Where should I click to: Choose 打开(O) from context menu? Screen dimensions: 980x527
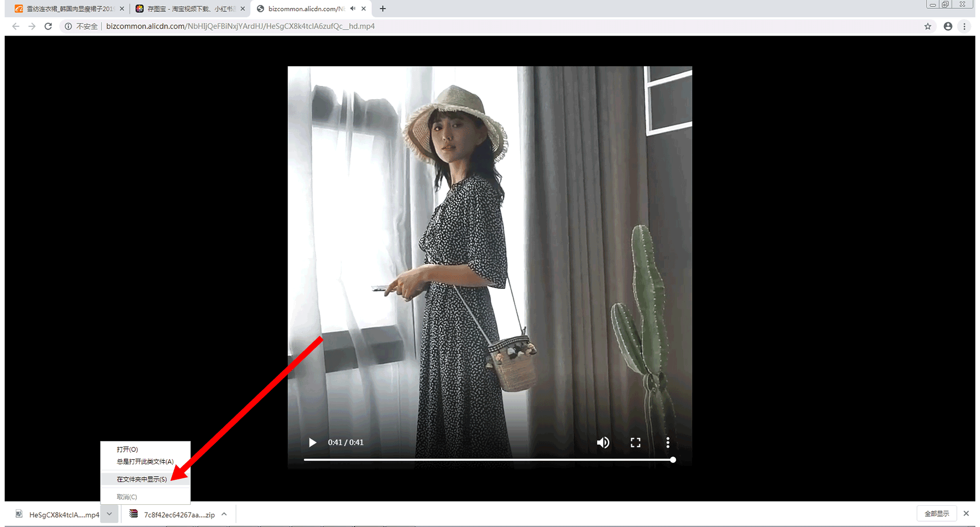point(127,449)
